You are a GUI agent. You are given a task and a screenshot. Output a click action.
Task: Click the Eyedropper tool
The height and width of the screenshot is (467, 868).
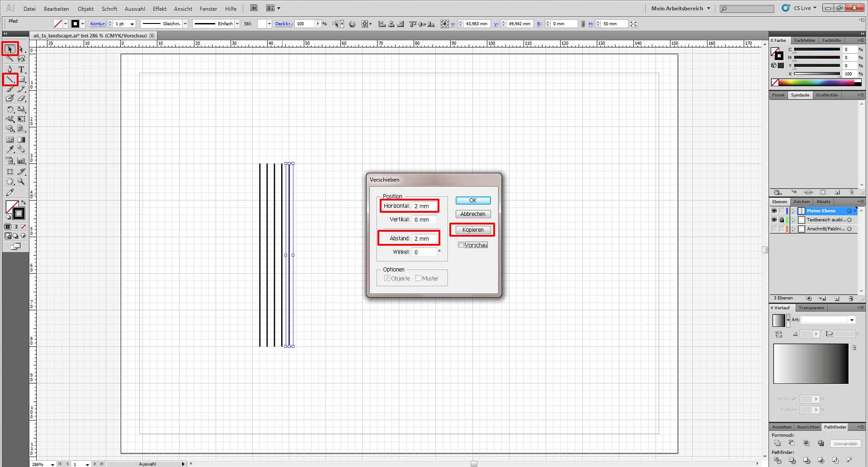tap(10, 149)
